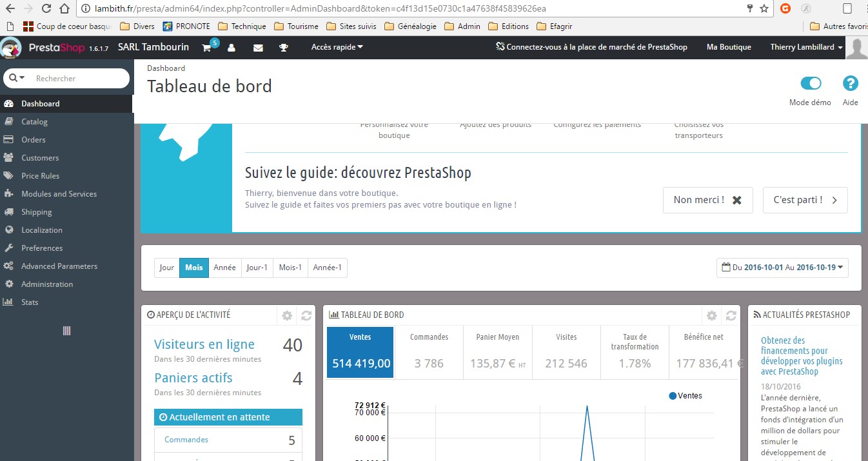Select the Jour period button
Screen dimensions: 868x461
pos(167,268)
